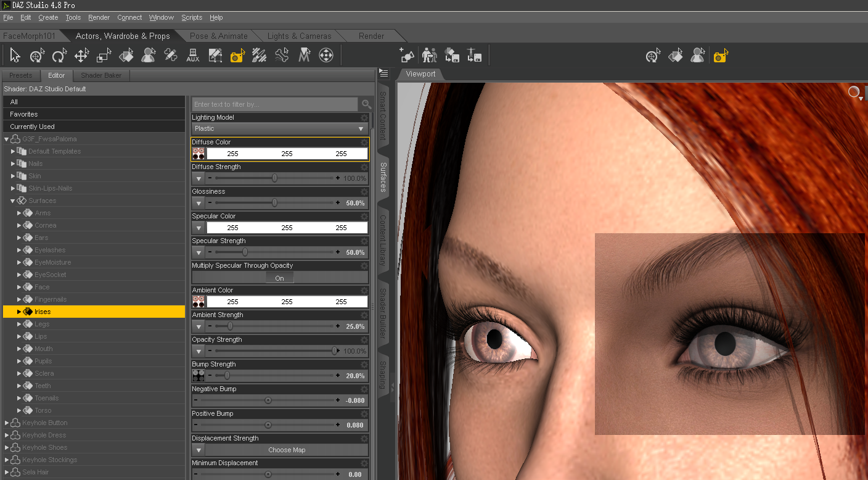Expand the Sela Hair node
868x480 pixels.
click(7, 472)
